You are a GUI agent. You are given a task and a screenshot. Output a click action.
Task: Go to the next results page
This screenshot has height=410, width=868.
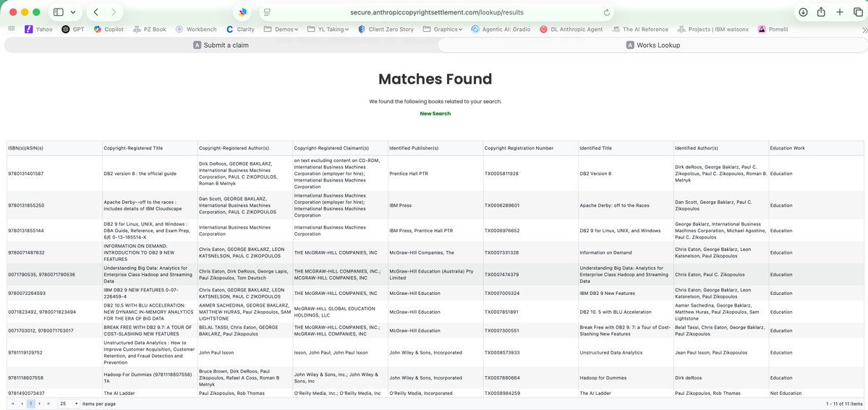(x=40, y=403)
